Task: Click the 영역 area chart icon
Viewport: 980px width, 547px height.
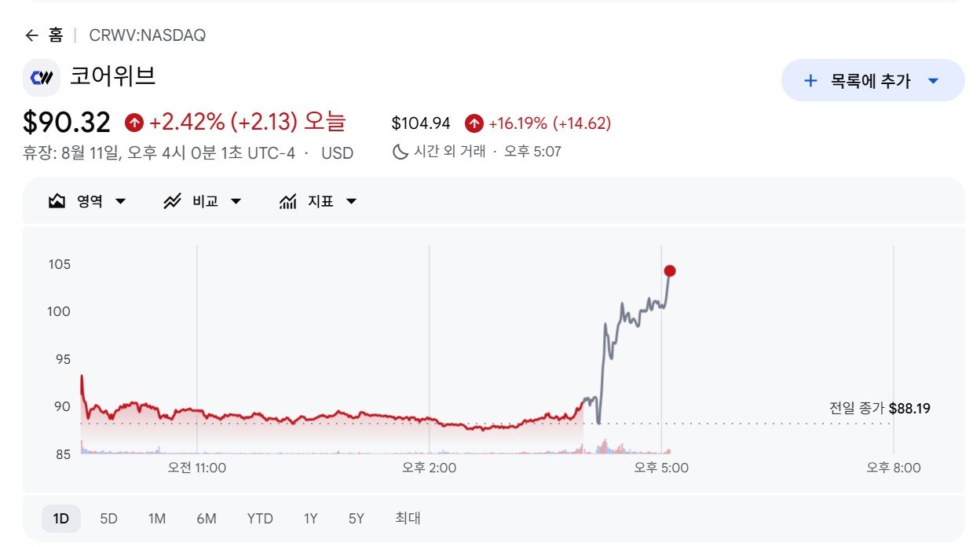Action: coord(57,201)
